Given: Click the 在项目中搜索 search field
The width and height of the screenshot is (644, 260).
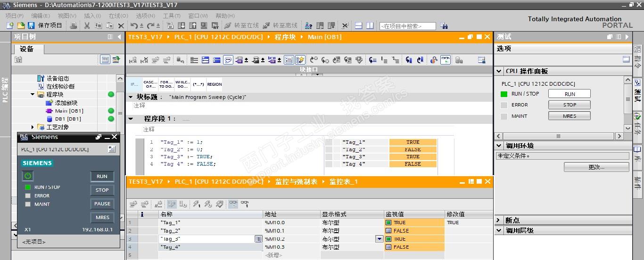Looking at the screenshot, I should pos(407,26).
